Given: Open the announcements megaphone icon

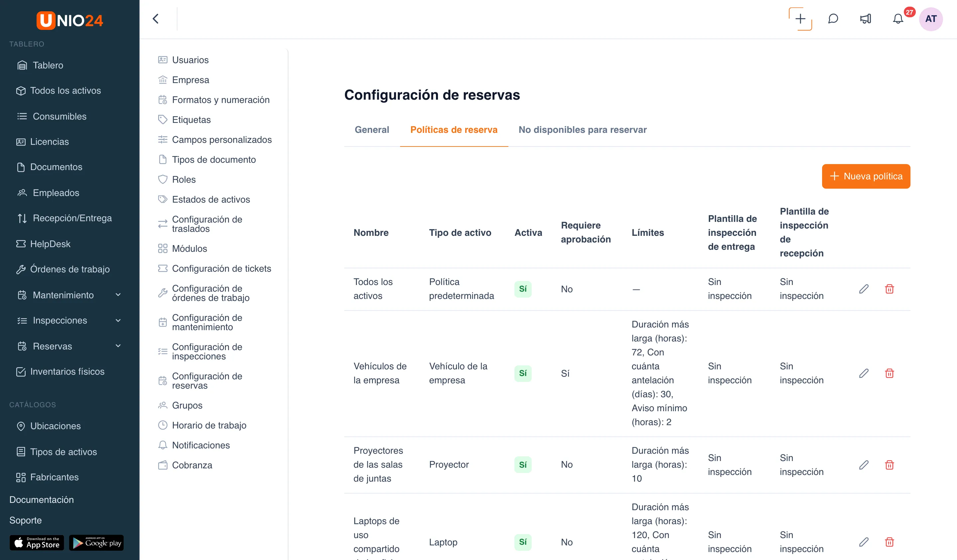Looking at the screenshot, I should point(866,19).
